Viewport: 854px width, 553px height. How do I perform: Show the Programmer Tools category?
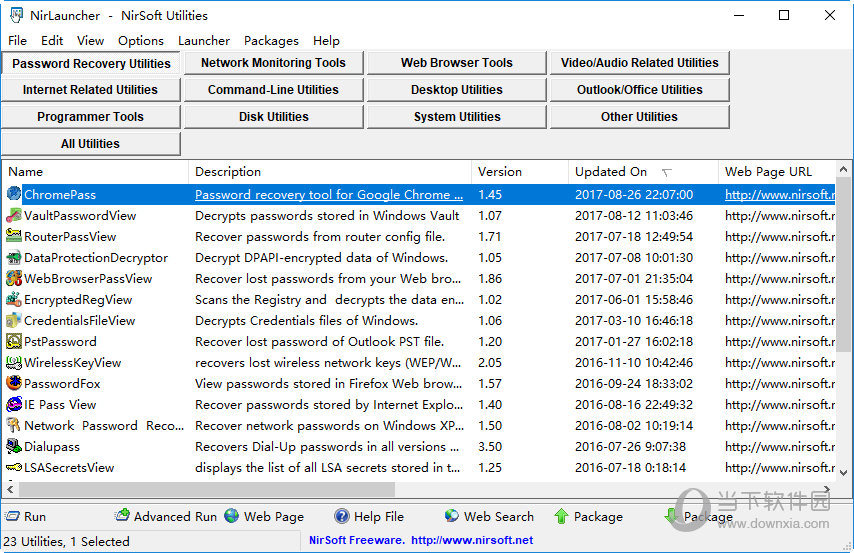click(90, 117)
